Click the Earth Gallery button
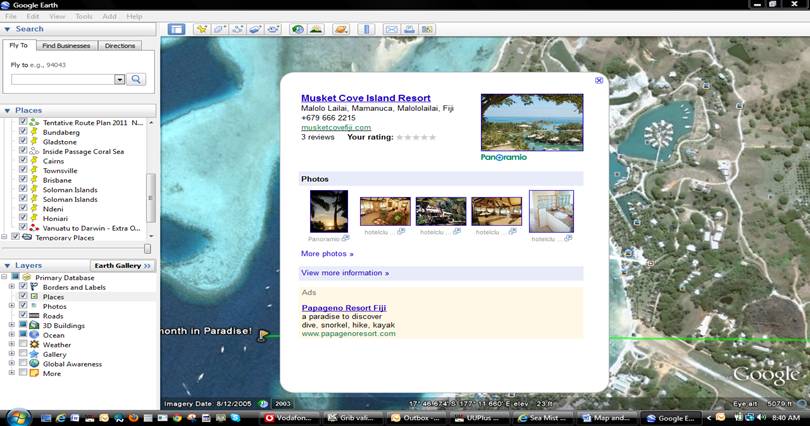The height and width of the screenshot is (426, 810). tap(122, 266)
